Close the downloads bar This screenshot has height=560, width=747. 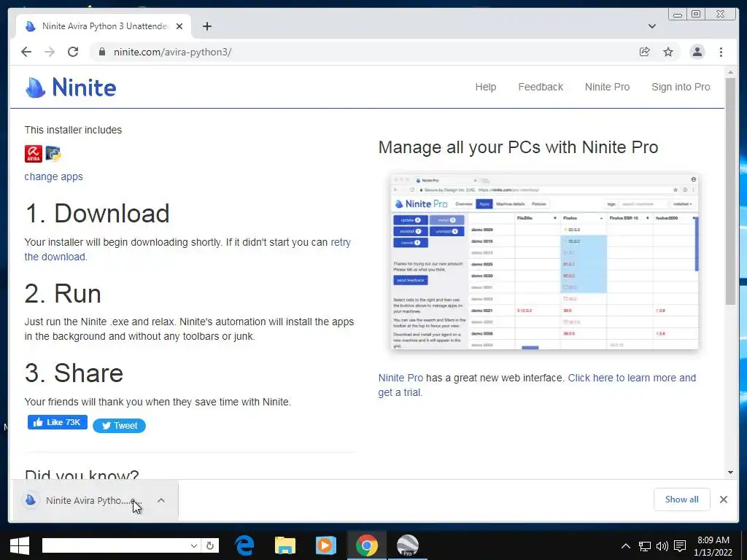(723, 499)
